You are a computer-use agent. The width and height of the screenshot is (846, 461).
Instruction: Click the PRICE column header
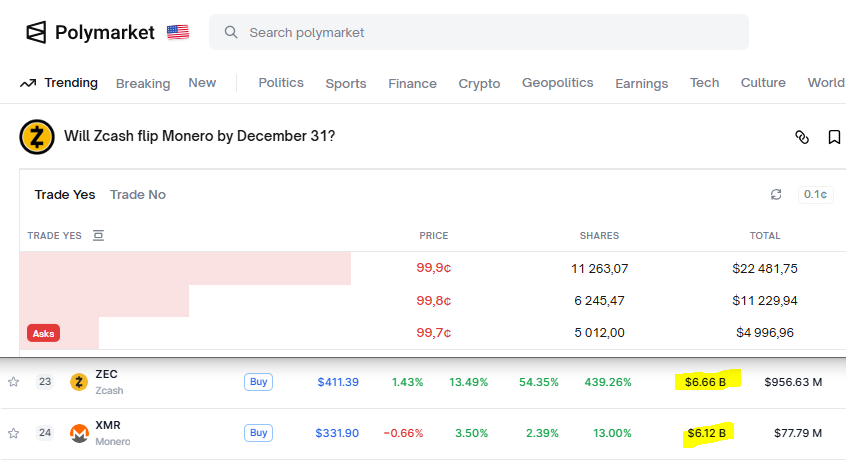(434, 235)
